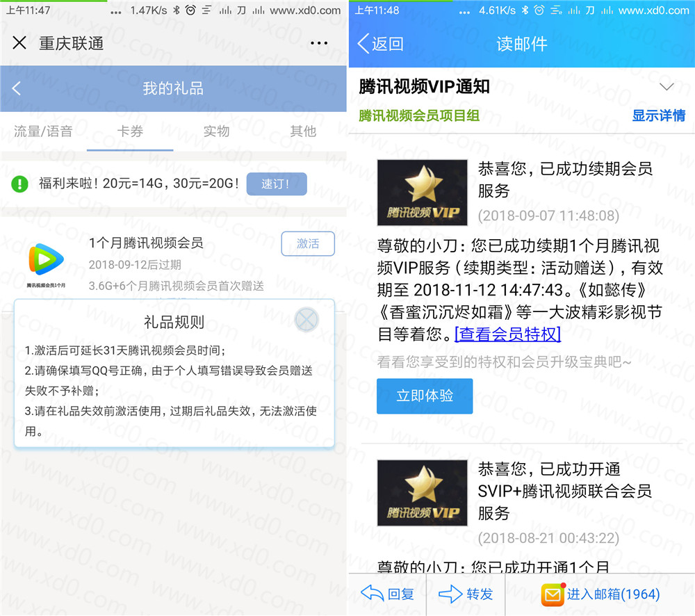
Task: Open the 查看会员特权 hyperlink
Action: pyautogui.click(x=507, y=334)
